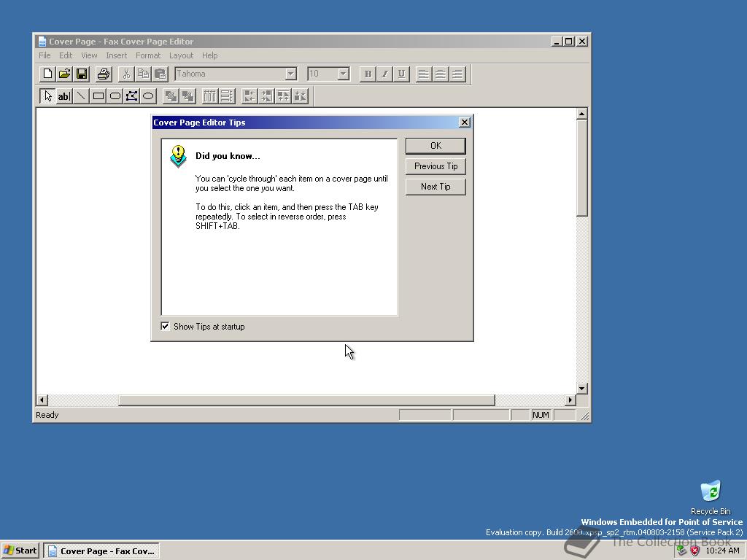Open a cover page with the Open icon
The image size is (747, 560).
64,74
